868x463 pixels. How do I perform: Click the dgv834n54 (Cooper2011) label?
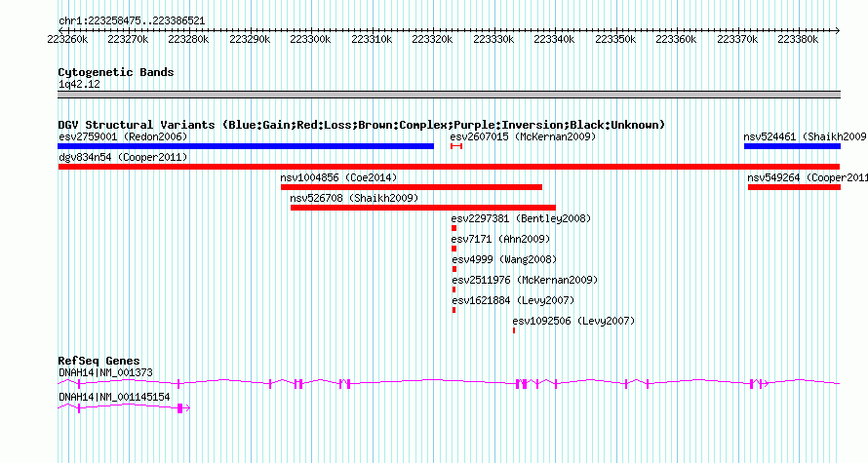click(x=123, y=157)
